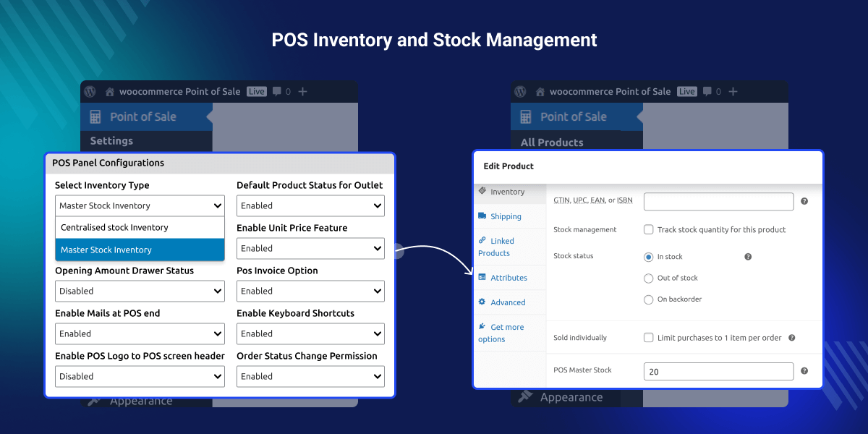Click home icon in left window admin bar
868x434 pixels.
110,92
